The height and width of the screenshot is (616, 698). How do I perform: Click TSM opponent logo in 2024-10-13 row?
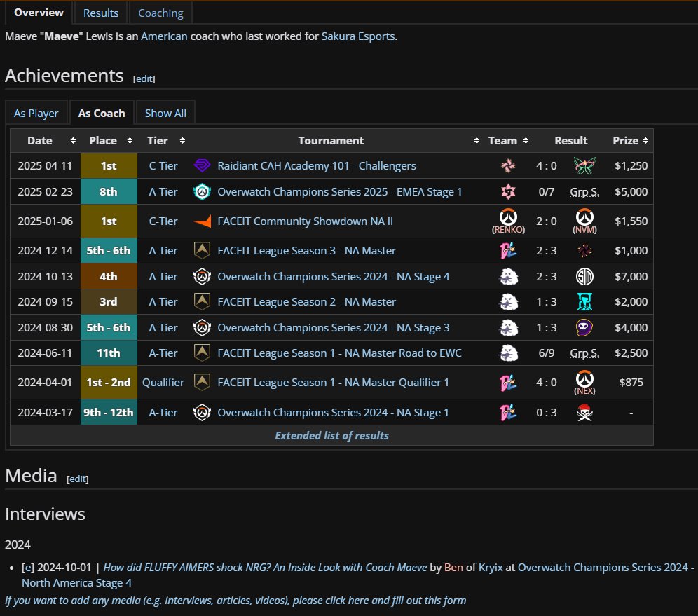(584, 276)
